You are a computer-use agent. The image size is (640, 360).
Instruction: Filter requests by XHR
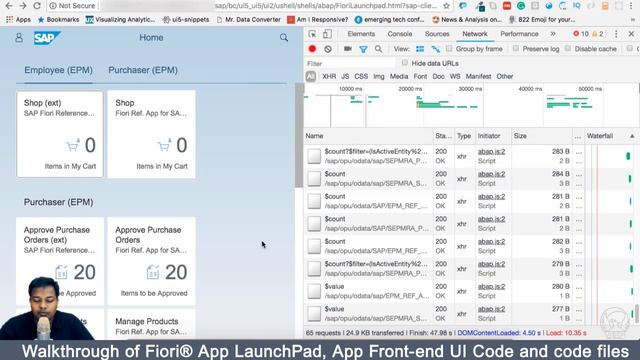329,76
